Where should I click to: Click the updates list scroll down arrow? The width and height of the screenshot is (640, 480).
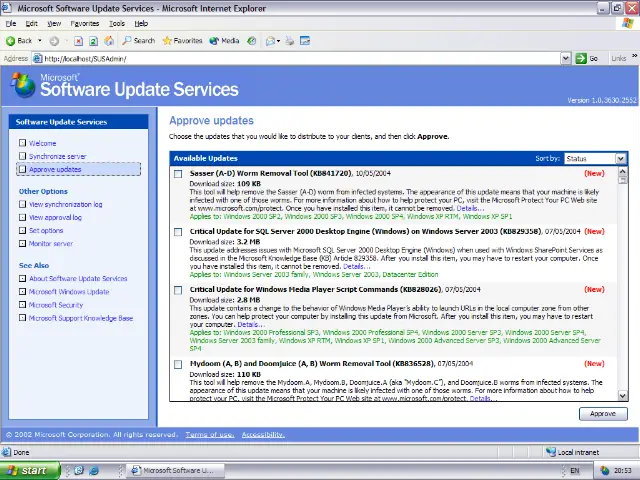coord(622,396)
